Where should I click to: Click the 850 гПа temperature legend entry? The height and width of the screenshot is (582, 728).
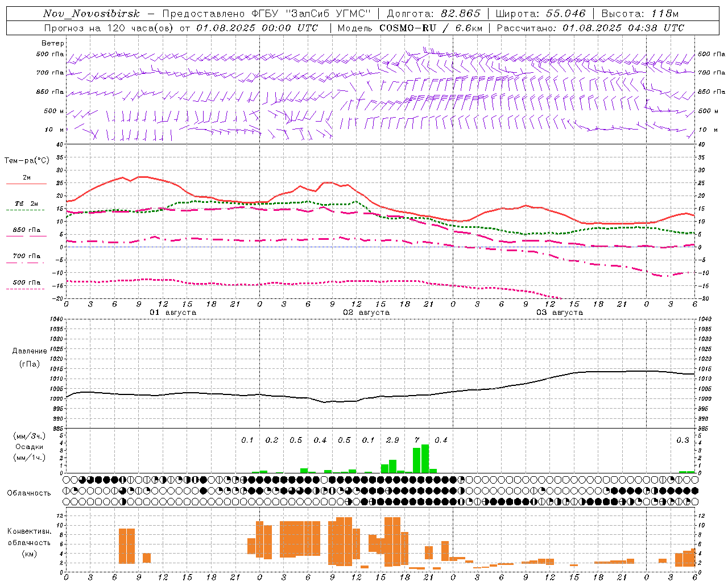(26, 230)
